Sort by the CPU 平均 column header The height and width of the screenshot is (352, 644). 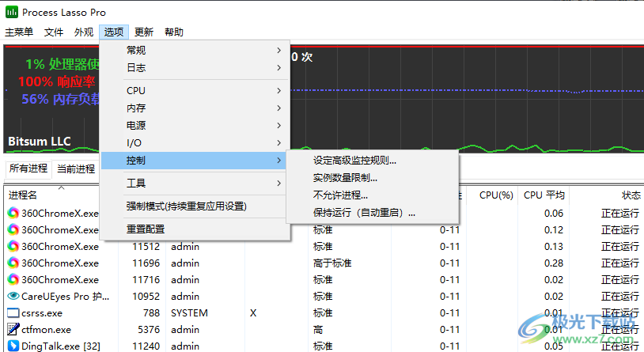tap(544, 195)
